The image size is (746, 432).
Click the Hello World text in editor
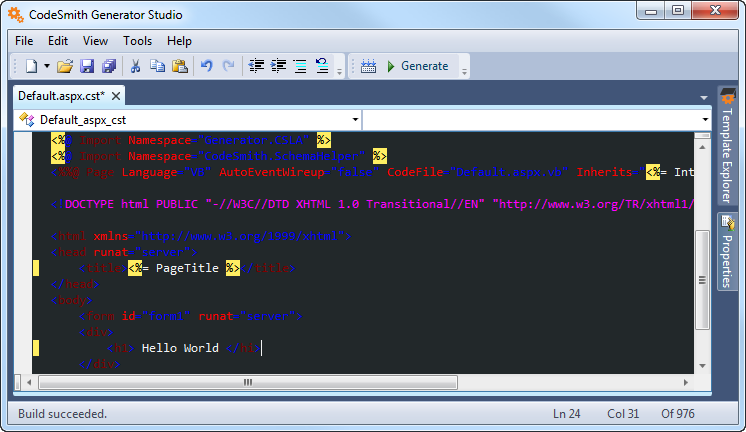(x=180, y=348)
